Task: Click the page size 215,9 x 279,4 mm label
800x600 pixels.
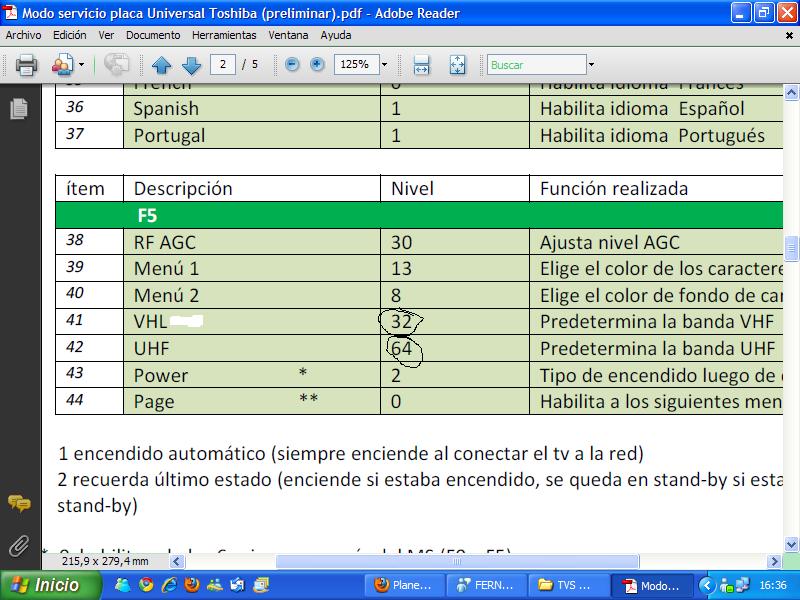Action: [105, 561]
